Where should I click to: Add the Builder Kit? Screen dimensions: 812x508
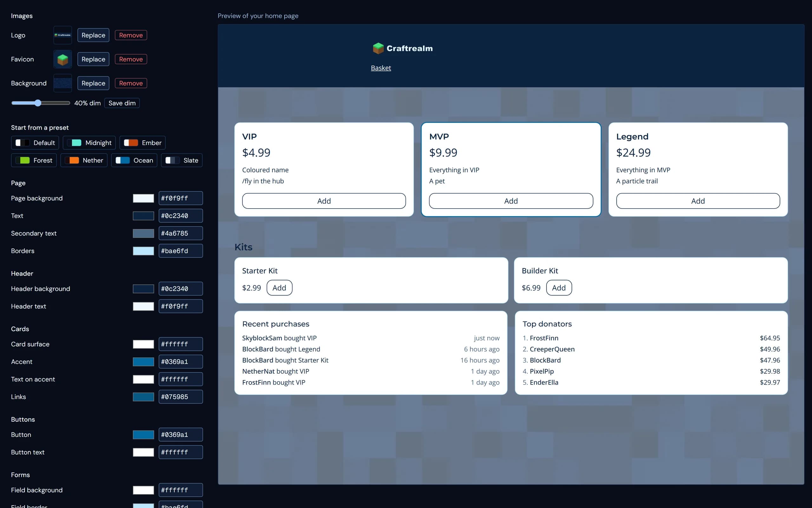pos(559,288)
